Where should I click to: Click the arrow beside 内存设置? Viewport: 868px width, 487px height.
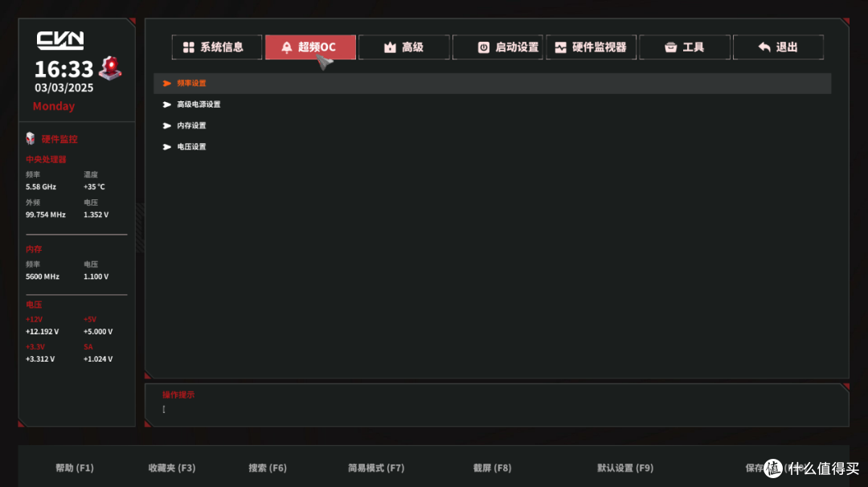166,125
